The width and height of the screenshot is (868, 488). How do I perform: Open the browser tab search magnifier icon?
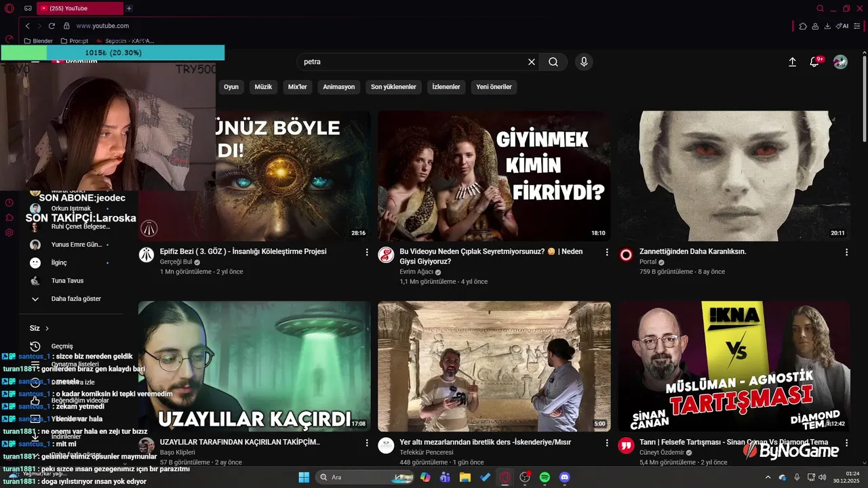[821, 8]
